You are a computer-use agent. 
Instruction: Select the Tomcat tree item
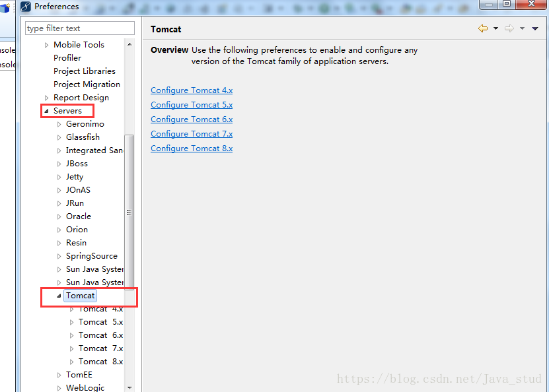tap(80, 296)
